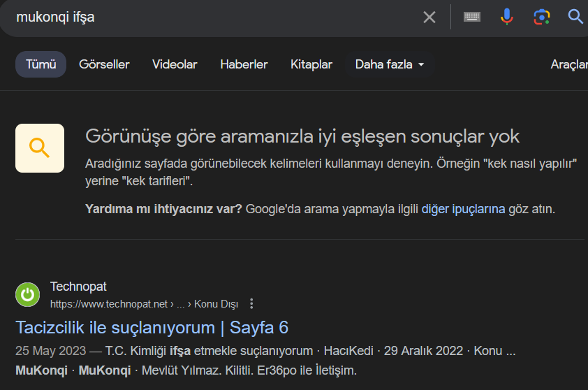Click the 'Yardıma mı ihtiyacınız var?' text
This screenshot has height=390, width=588.
[x=163, y=209]
